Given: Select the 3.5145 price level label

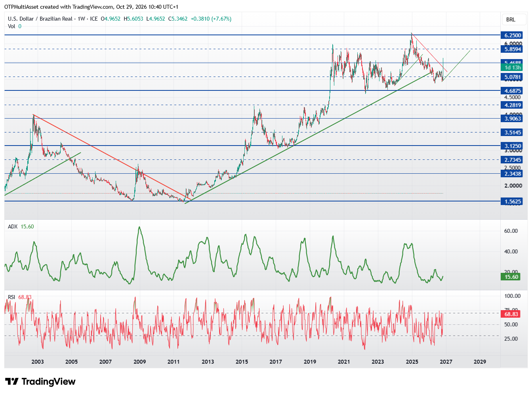Looking at the screenshot, I should tap(512, 132).
